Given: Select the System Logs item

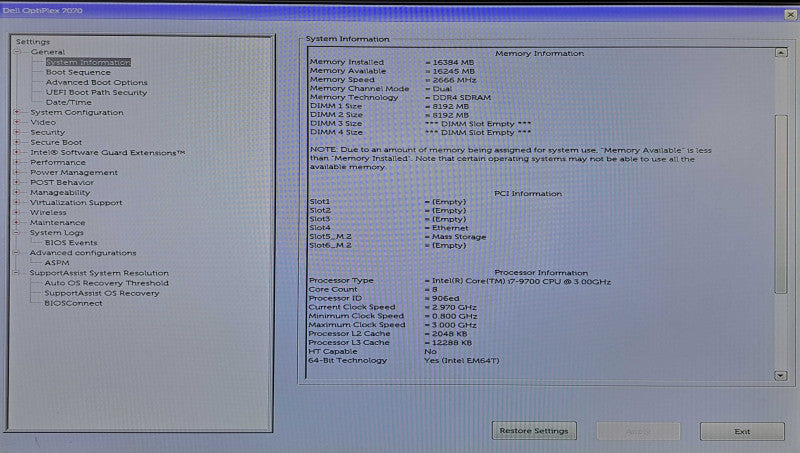Looking at the screenshot, I should (x=56, y=232).
